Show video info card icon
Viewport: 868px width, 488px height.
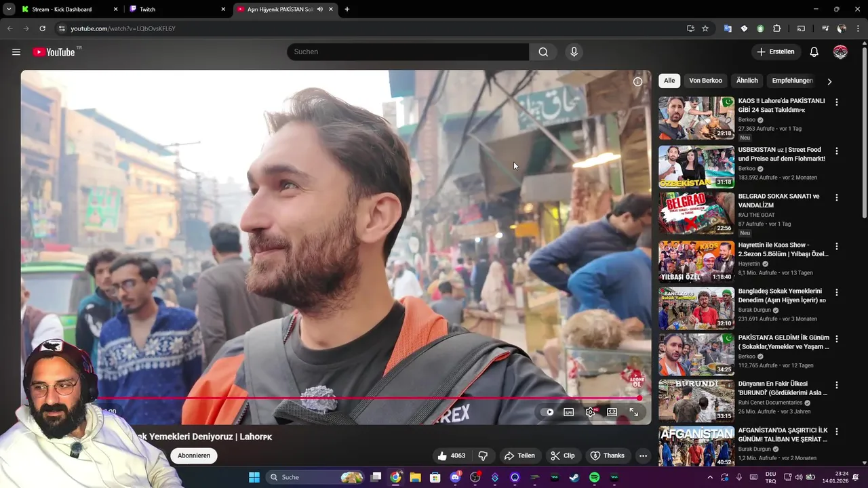click(637, 81)
